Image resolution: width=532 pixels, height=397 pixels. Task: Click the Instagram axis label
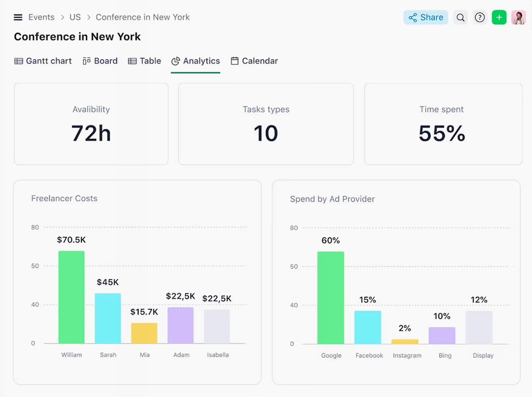click(x=407, y=355)
